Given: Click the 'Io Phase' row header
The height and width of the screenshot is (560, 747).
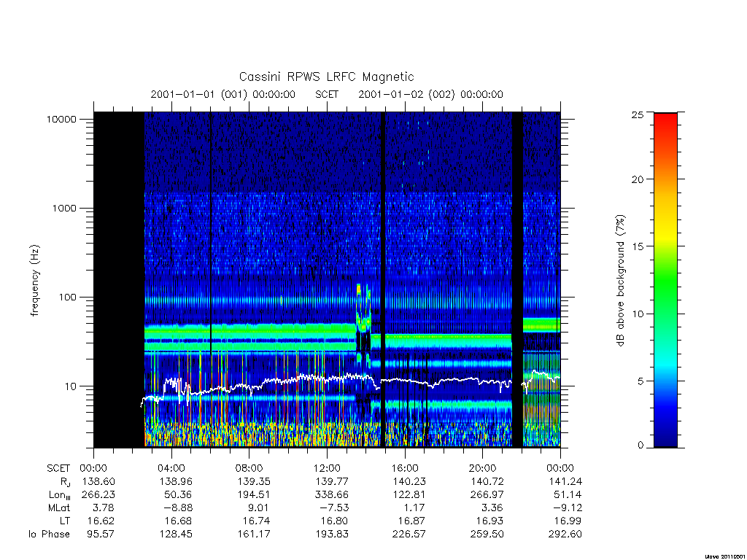Looking at the screenshot, I should (x=49, y=534).
